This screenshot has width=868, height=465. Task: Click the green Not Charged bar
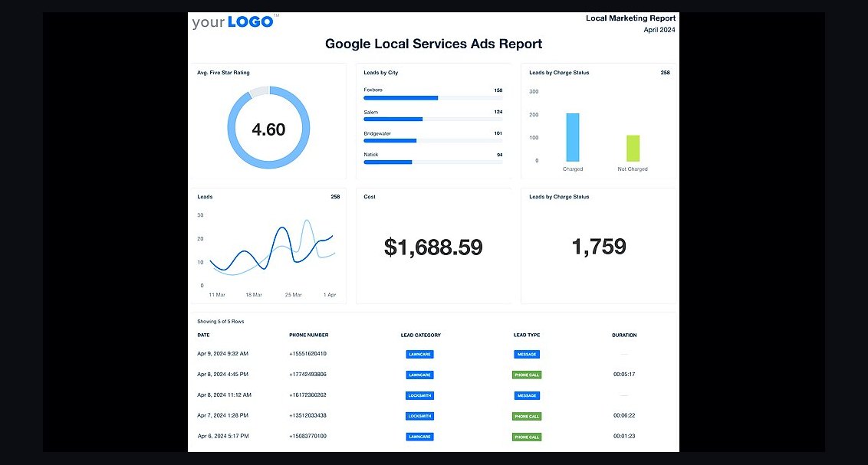(633, 148)
